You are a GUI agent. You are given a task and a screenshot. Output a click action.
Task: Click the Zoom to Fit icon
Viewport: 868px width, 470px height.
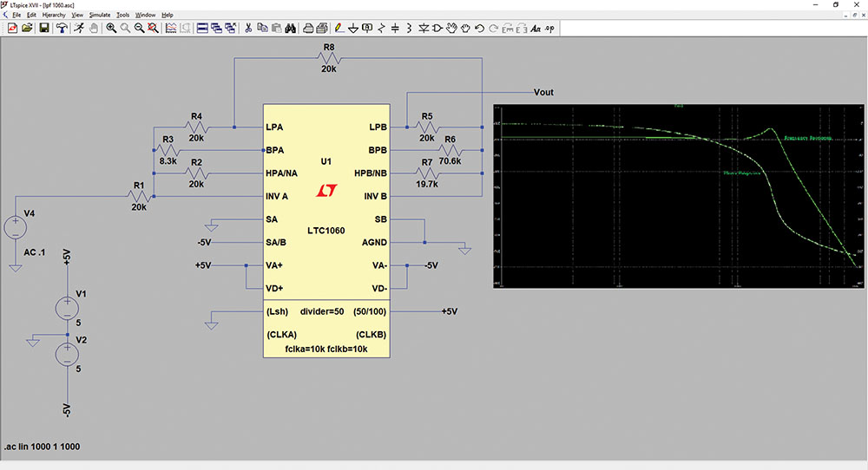click(153, 29)
